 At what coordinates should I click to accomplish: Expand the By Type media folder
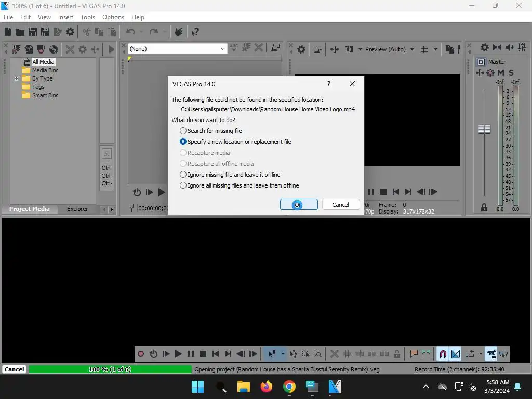click(x=16, y=79)
